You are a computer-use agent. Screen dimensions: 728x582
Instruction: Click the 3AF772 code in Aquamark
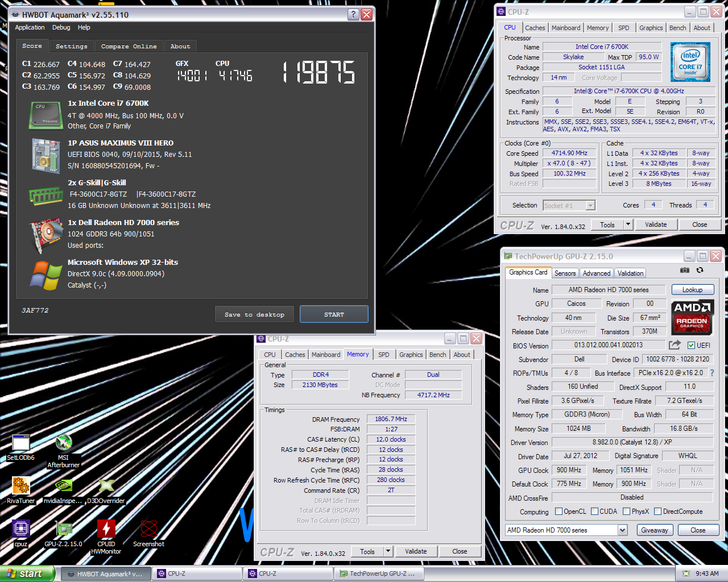[x=35, y=310]
